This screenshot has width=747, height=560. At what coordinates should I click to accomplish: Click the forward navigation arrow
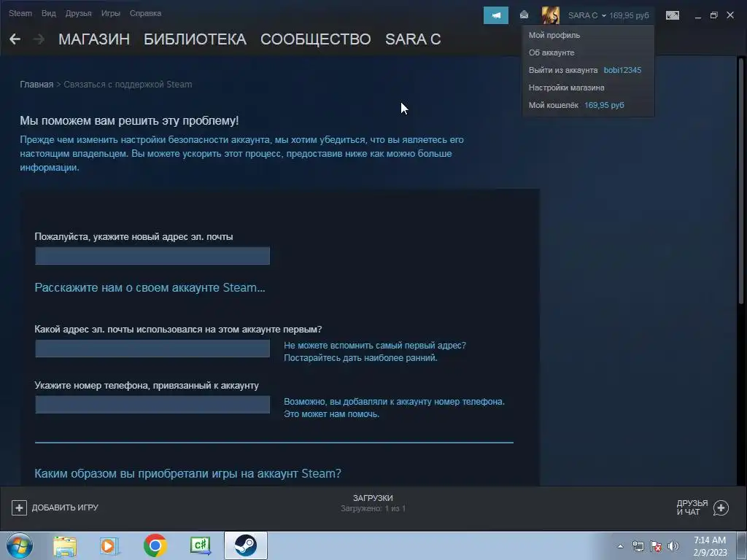coord(39,39)
